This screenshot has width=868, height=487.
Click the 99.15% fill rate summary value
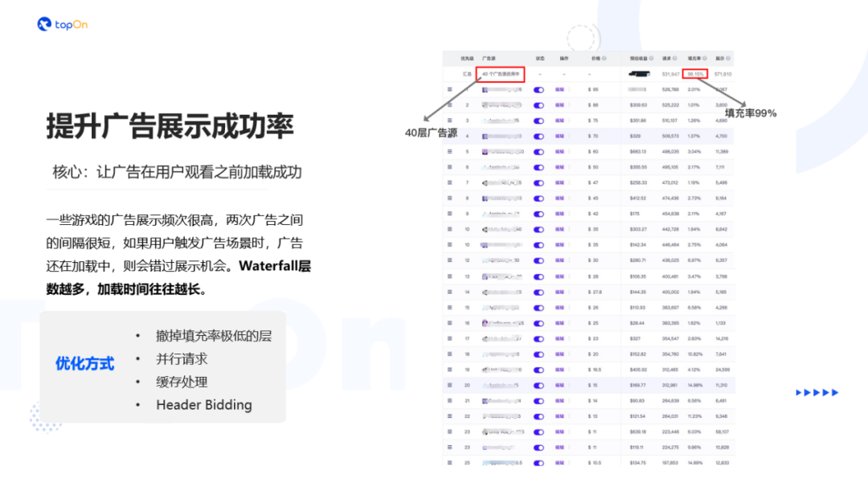(x=694, y=74)
